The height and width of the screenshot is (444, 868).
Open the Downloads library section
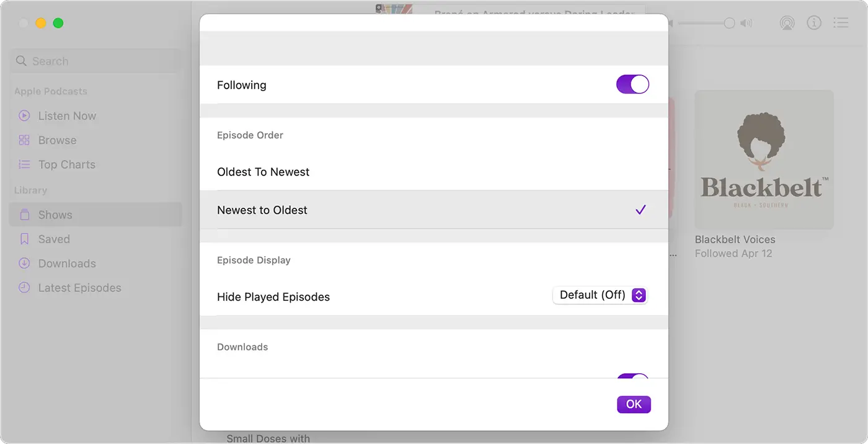coord(67,264)
